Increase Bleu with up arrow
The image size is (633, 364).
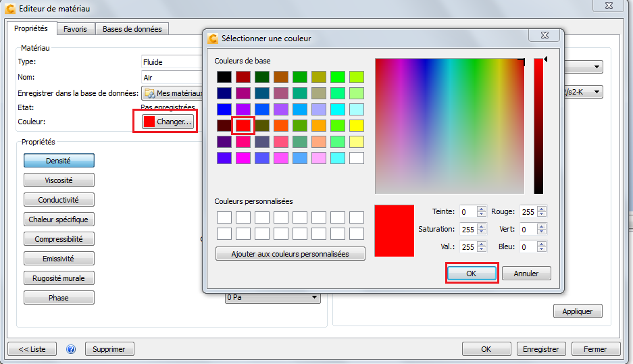[542, 244]
